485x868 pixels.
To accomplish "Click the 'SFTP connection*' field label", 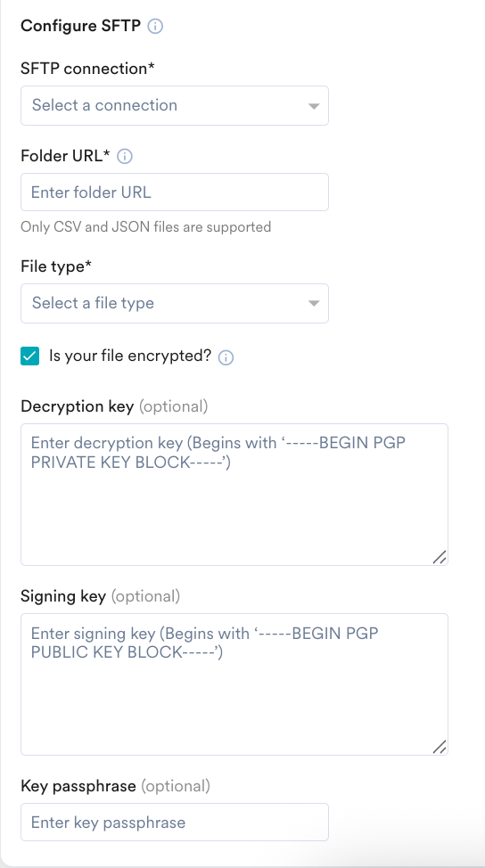I will (87, 69).
